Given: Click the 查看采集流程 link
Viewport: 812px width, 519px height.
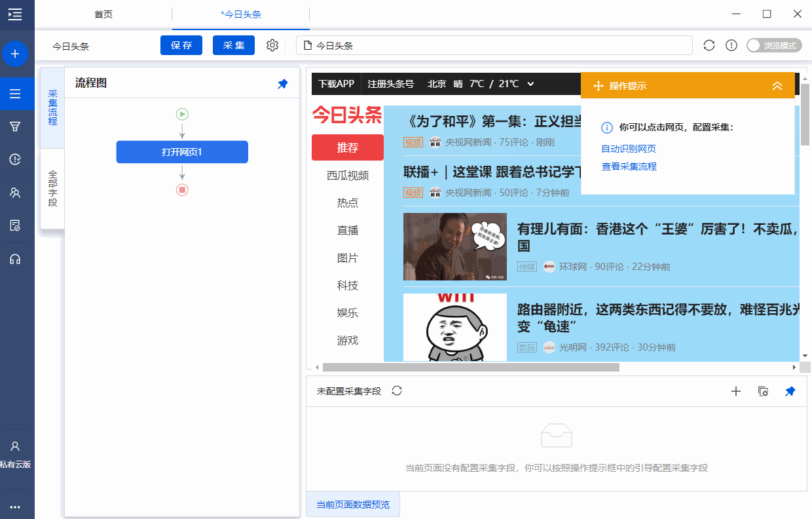Looking at the screenshot, I should tap(629, 166).
